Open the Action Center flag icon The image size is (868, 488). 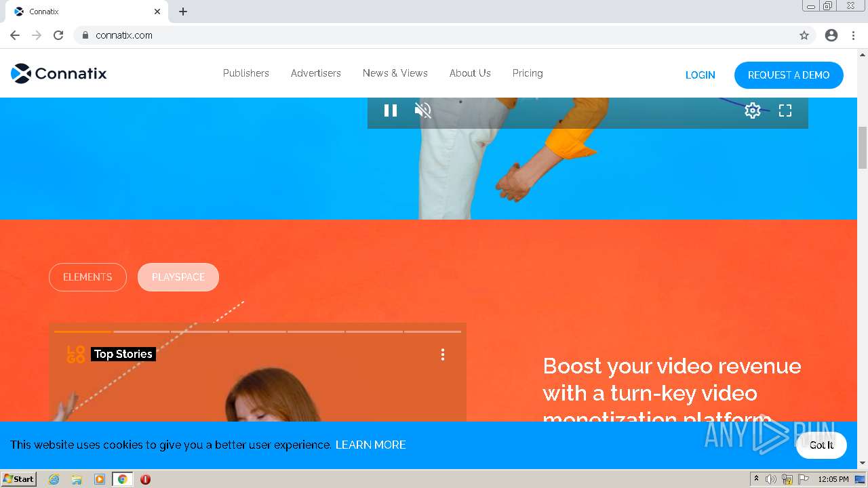tap(804, 479)
